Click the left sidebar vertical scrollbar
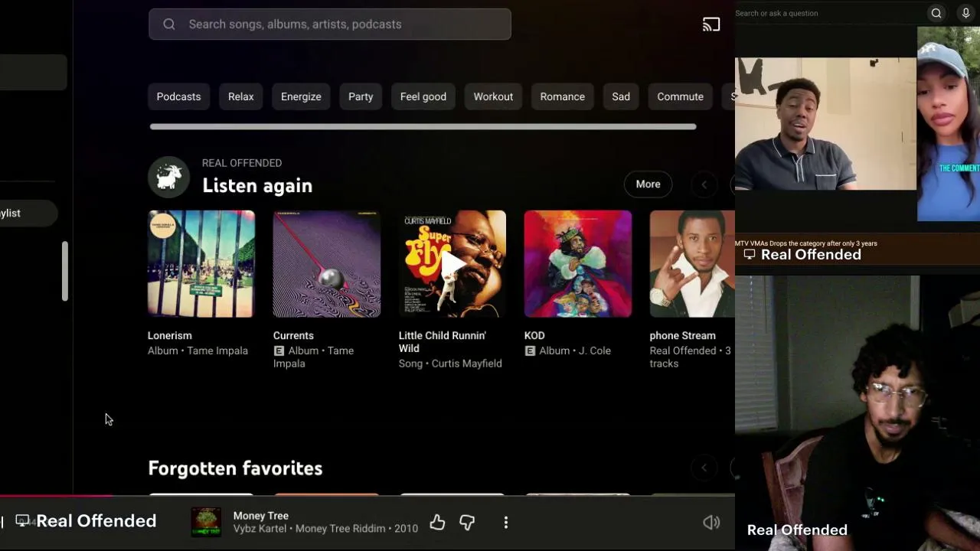 coord(65,271)
